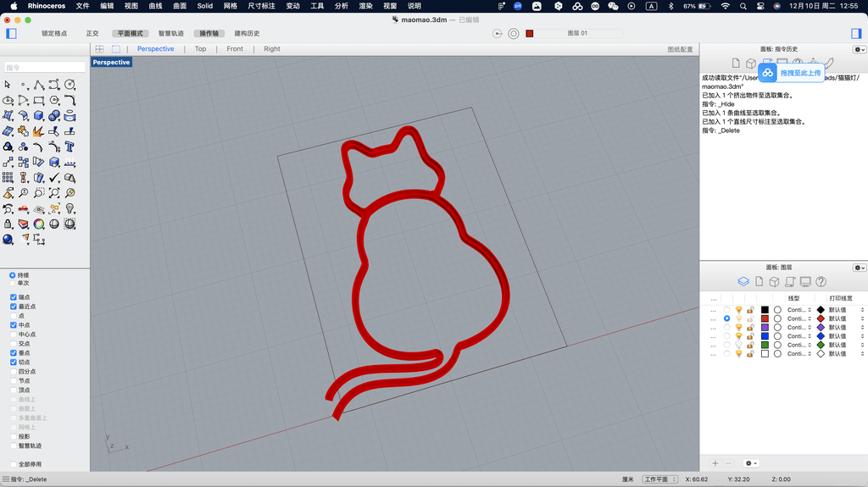
Task: Click the Explode tool icon
Action: (x=39, y=131)
